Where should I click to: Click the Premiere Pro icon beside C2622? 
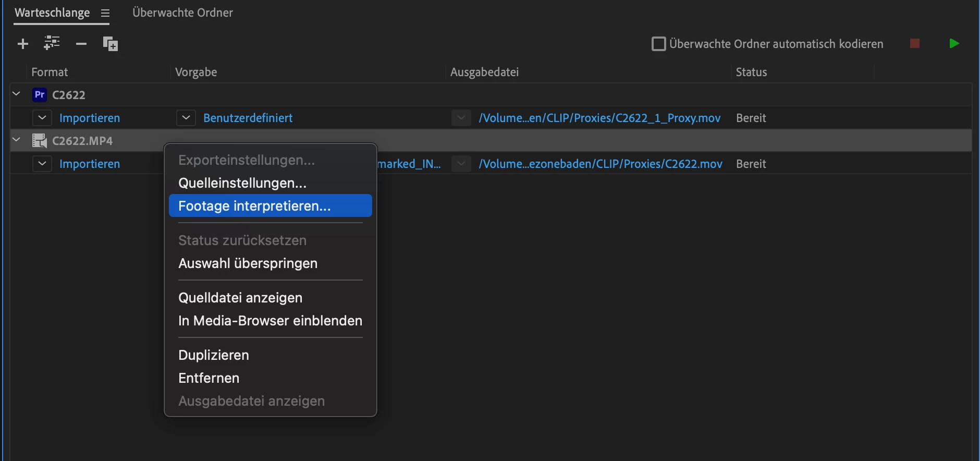tap(40, 95)
